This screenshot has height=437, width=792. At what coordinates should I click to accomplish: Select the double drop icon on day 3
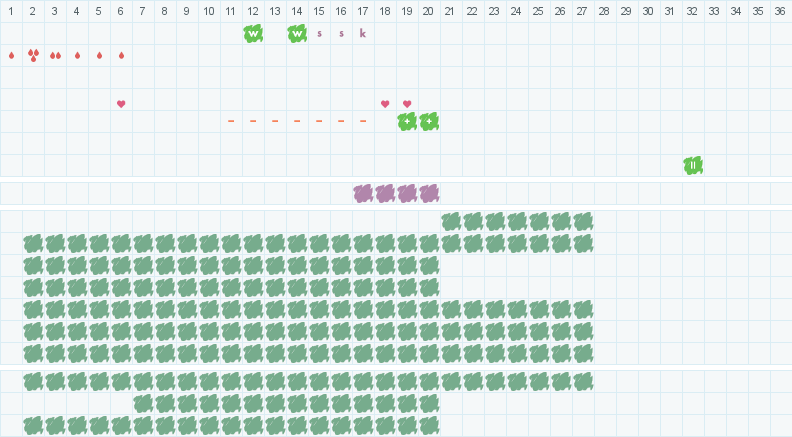(x=55, y=55)
